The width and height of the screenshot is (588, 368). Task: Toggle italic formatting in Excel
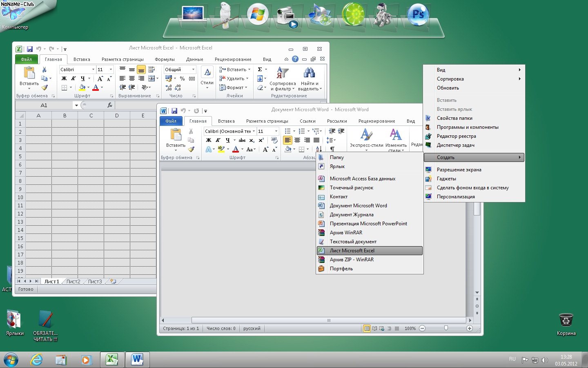point(73,79)
